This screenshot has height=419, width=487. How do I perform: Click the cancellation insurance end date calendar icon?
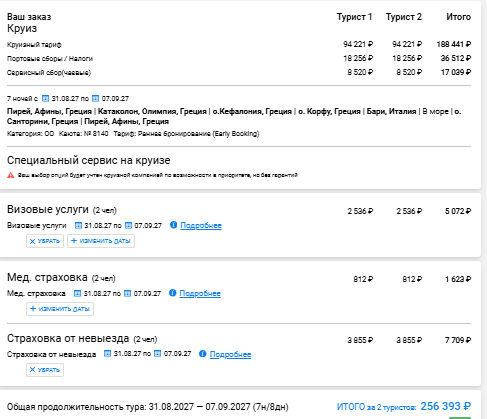coord(158,354)
